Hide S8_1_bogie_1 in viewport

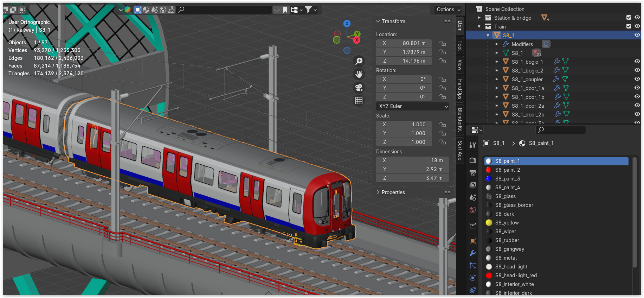[637, 62]
